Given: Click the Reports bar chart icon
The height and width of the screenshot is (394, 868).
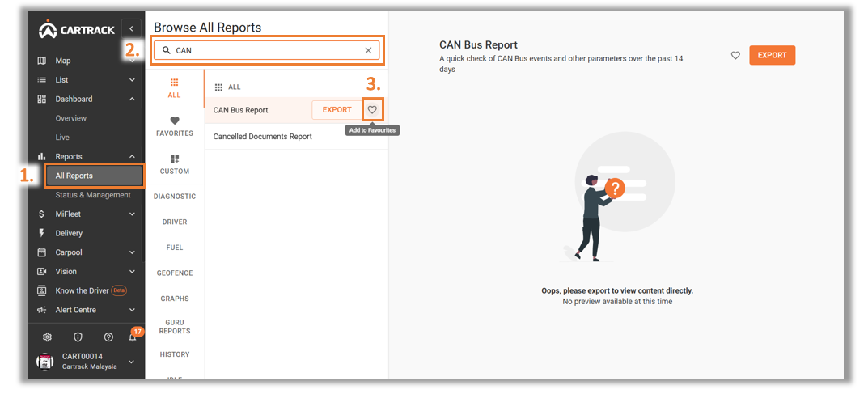Looking at the screenshot, I should pos(41,157).
